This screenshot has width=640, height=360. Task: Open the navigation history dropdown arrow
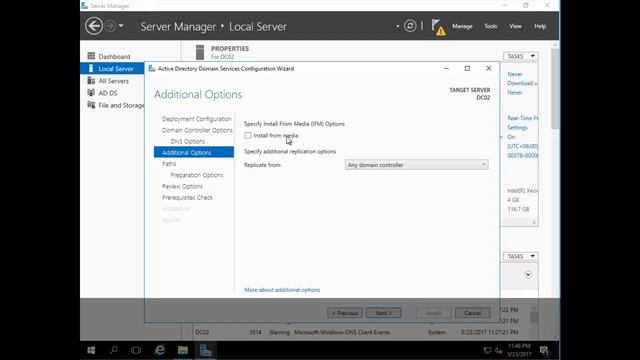(x=121, y=26)
